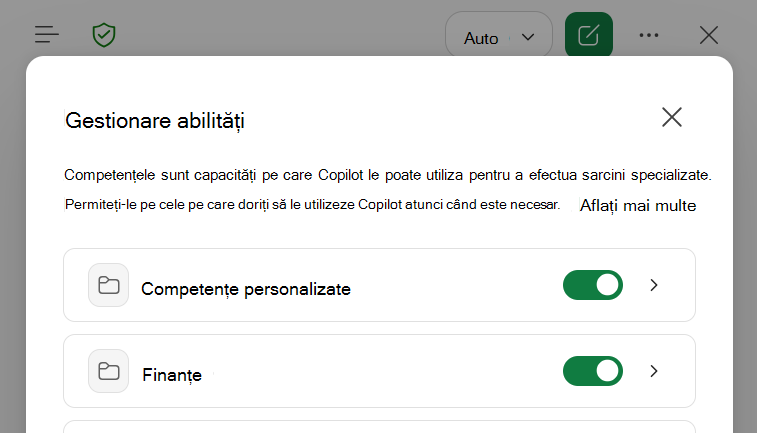Select the Competențe personalizate label
This screenshot has width=757, height=433.
point(246,289)
